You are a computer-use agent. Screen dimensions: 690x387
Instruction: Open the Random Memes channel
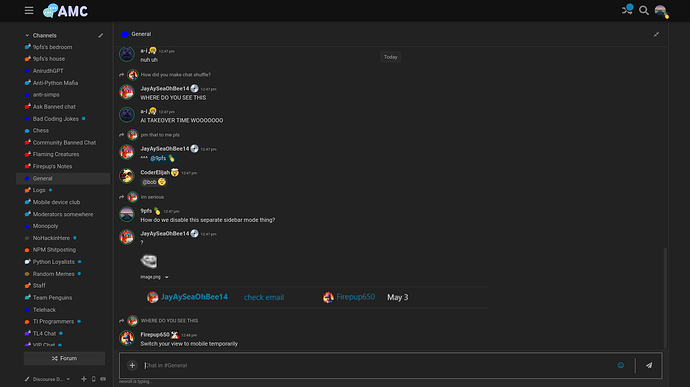coord(63,274)
